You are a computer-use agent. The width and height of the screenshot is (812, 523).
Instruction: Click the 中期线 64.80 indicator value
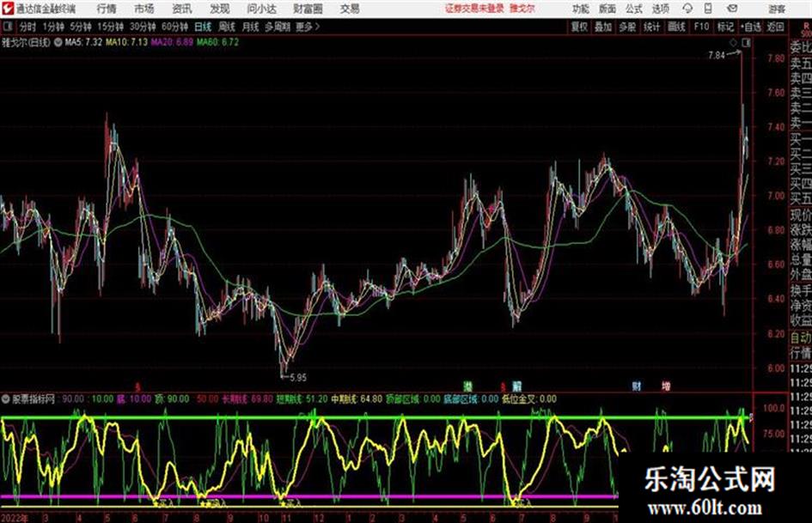(357, 399)
